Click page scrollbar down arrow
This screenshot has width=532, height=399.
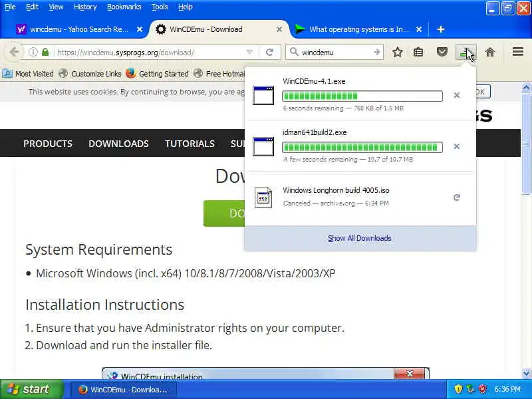pos(526,373)
